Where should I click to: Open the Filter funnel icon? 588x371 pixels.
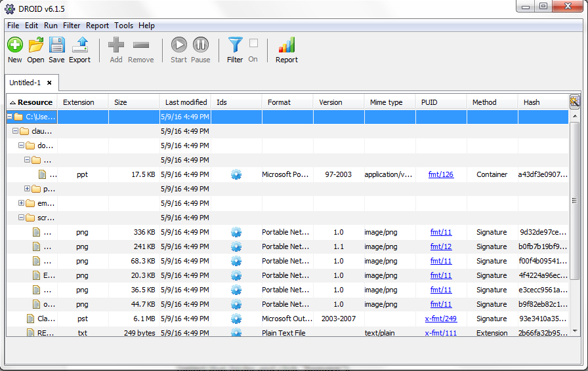point(235,45)
